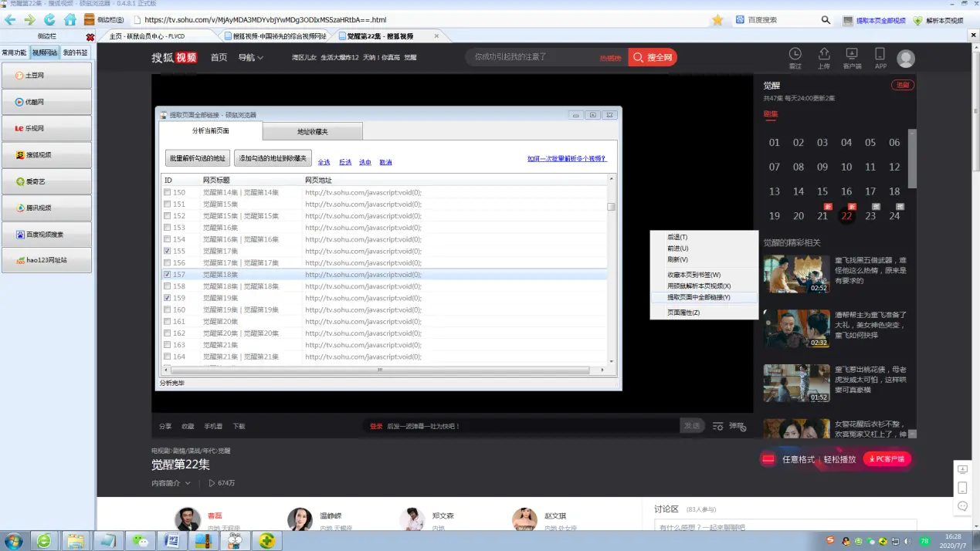Image resolution: width=980 pixels, height=551 pixels.
Task: Switch to the 地址收藏夹 tab
Action: (x=313, y=132)
